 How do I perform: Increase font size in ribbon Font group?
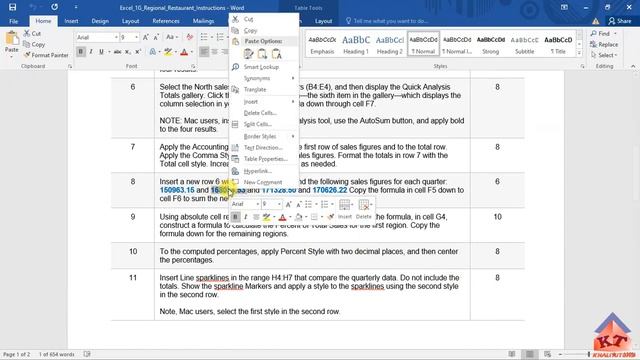pyautogui.click(x=146, y=37)
